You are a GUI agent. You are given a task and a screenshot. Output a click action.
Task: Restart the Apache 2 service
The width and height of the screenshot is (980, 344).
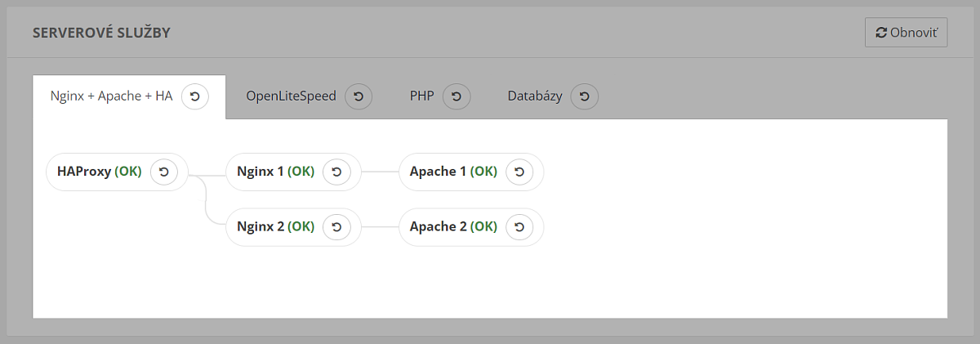(x=519, y=227)
